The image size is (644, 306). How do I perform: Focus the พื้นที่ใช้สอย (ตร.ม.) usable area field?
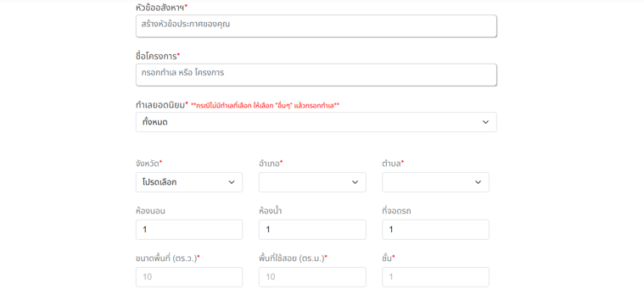(x=312, y=277)
